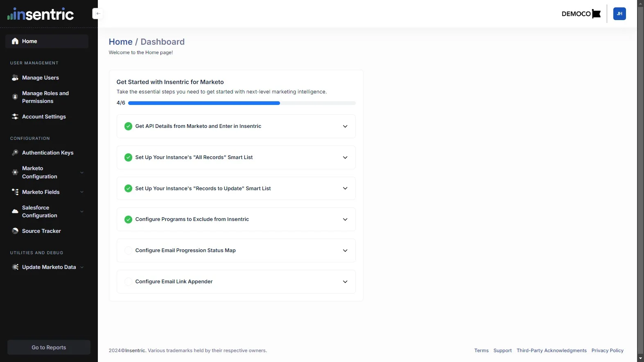Click the Dashboard breadcrumb text
The image size is (644, 362).
tap(163, 42)
